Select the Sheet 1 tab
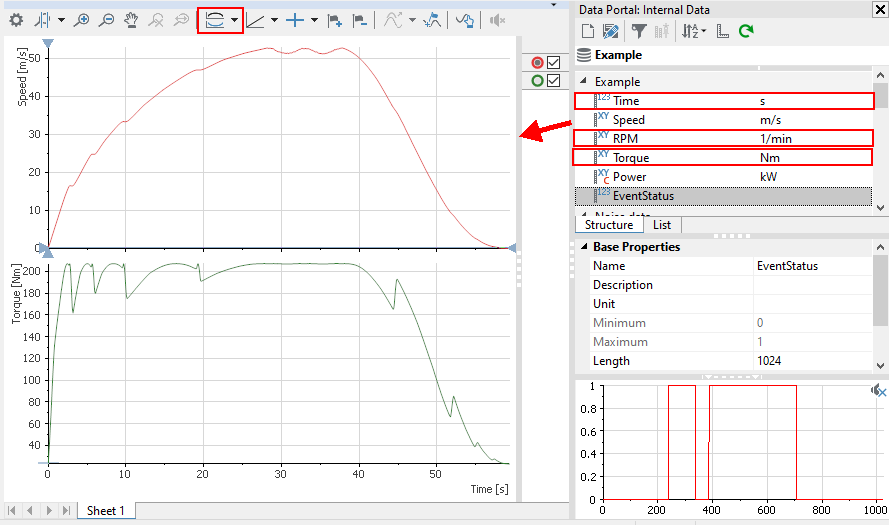Viewport: 889px width, 525px height. pos(106,511)
